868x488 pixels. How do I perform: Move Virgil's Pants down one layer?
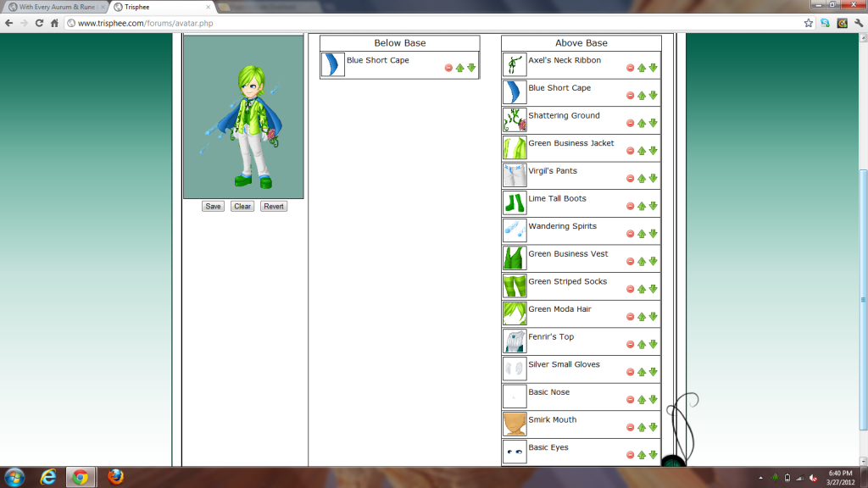click(x=654, y=179)
